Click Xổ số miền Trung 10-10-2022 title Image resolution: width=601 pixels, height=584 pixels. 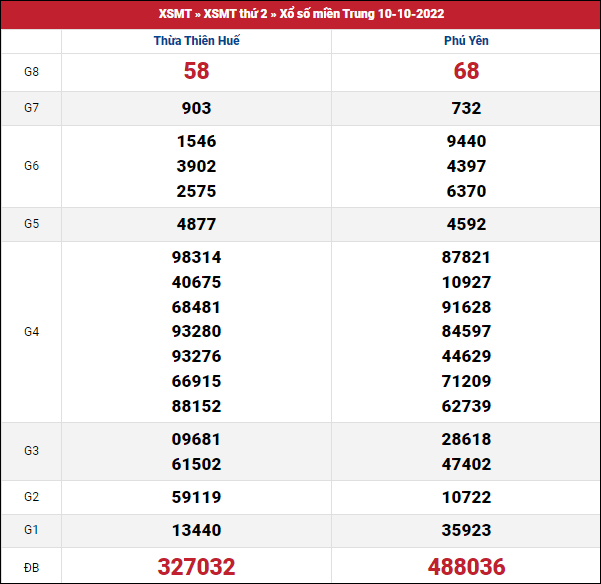[x=362, y=14]
